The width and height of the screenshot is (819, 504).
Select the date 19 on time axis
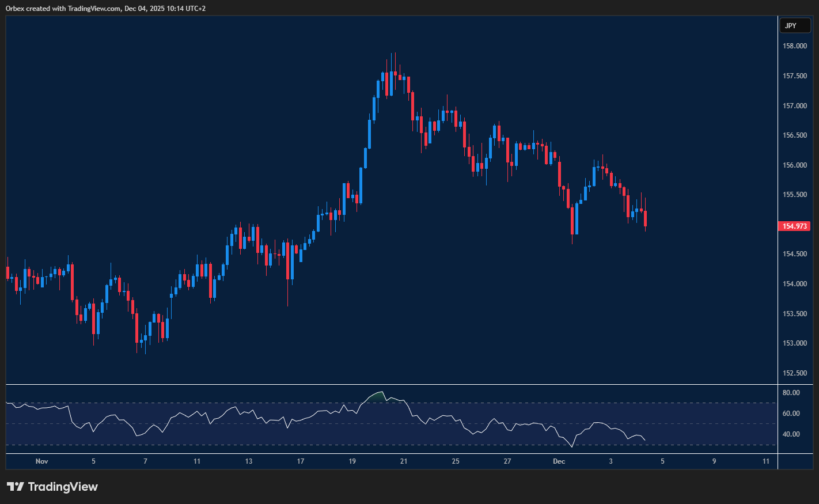pyautogui.click(x=352, y=461)
